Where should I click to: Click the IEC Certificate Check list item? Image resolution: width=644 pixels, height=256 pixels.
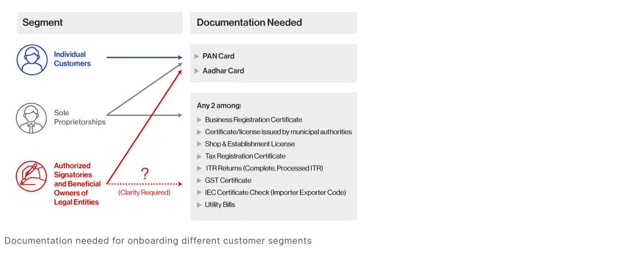tap(275, 193)
